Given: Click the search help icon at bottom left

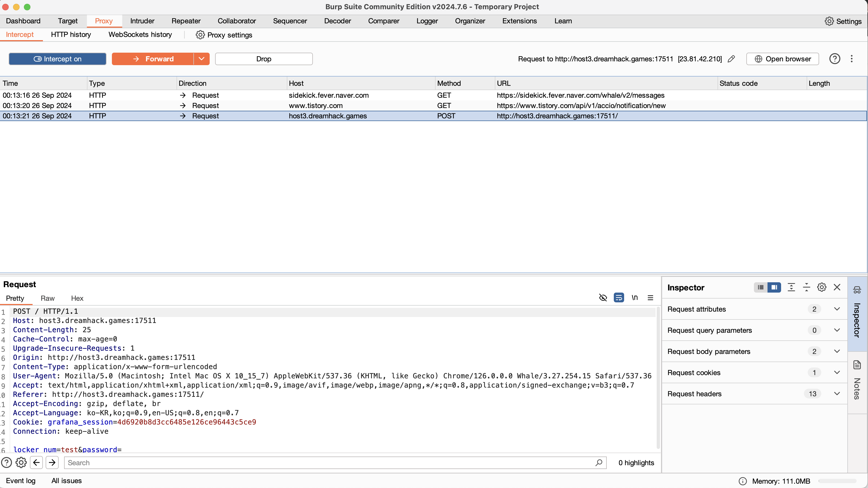Looking at the screenshot, I should pyautogui.click(x=7, y=462).
